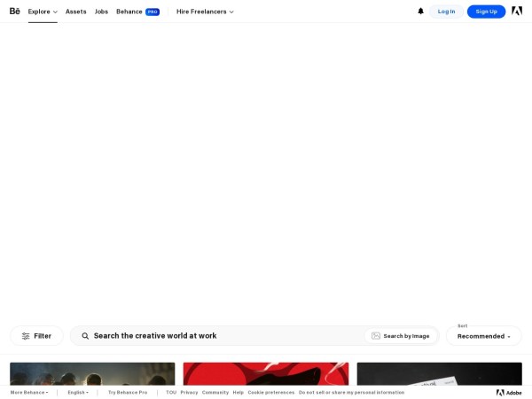The image size is (532, 399).
Task: Expand the Explore dropdown menu
Action: (x=43, y=12)
